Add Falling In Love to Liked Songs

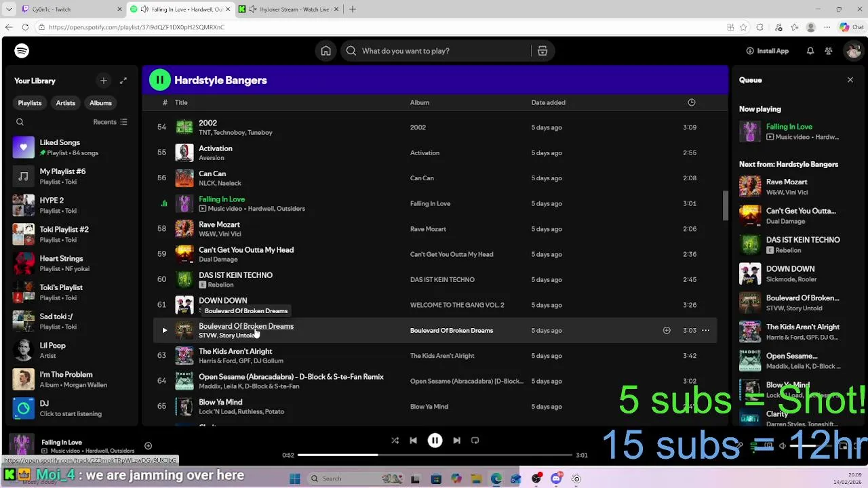pos(148,446)
